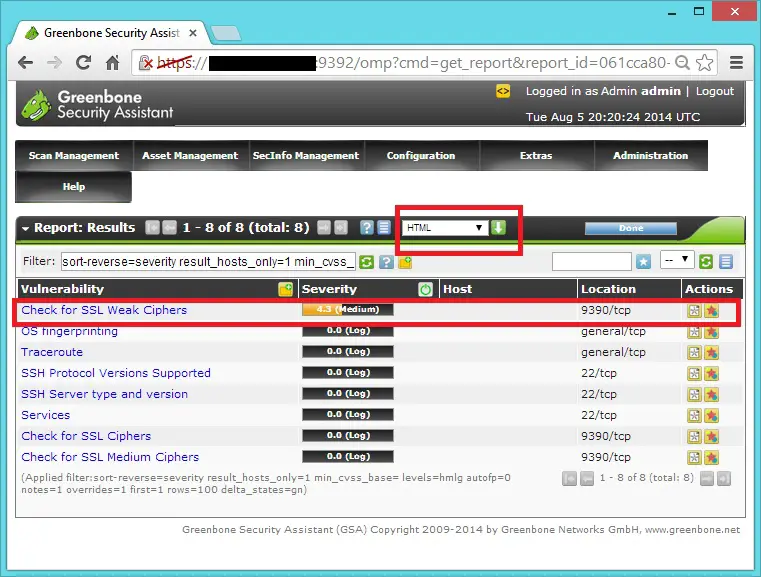Screen dimensions: 761x577
Task: Download the report with the green arrow
Action: coord(498,228)
